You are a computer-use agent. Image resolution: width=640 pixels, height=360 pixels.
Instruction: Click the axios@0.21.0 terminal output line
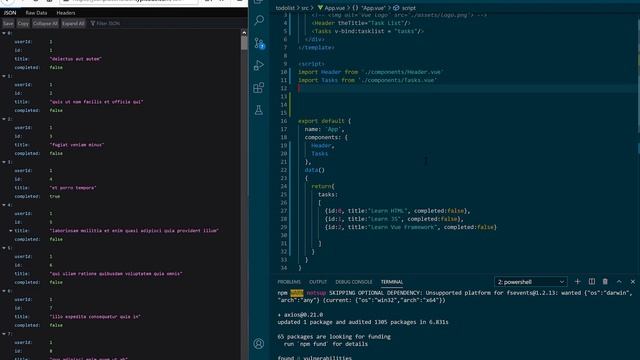tap(300, 315)
